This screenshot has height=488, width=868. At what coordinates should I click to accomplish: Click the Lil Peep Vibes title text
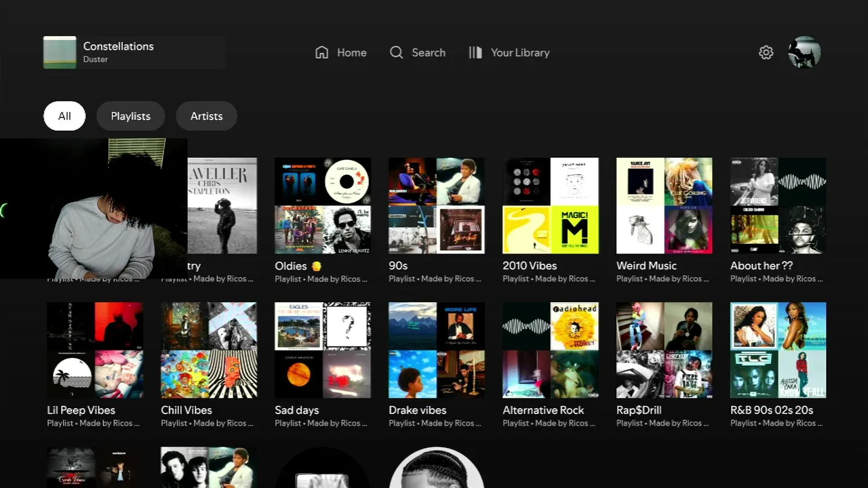(81, 410)
